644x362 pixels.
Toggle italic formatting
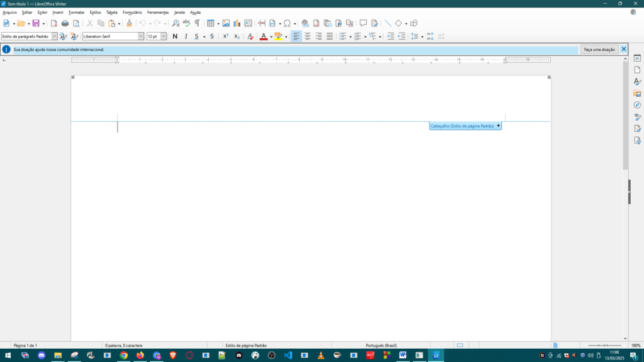[186, 36]
